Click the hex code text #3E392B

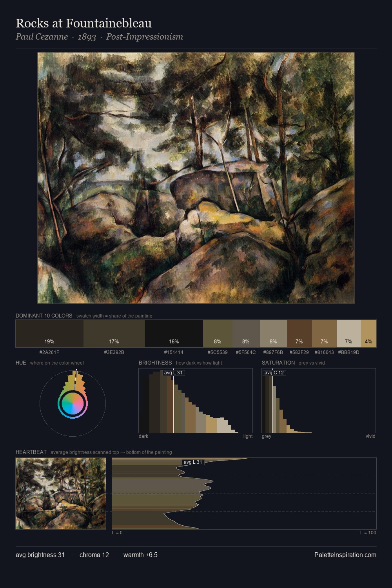pyautogui.click(x=114, y=352)
